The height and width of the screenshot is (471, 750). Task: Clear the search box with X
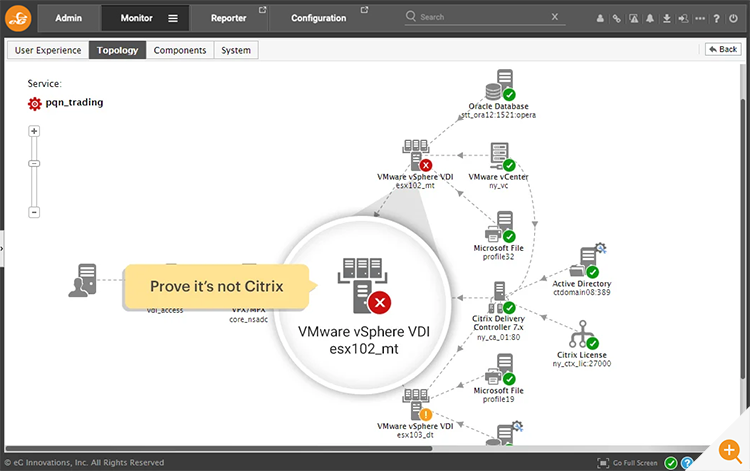pyautogui.click(x=555, y=17)
